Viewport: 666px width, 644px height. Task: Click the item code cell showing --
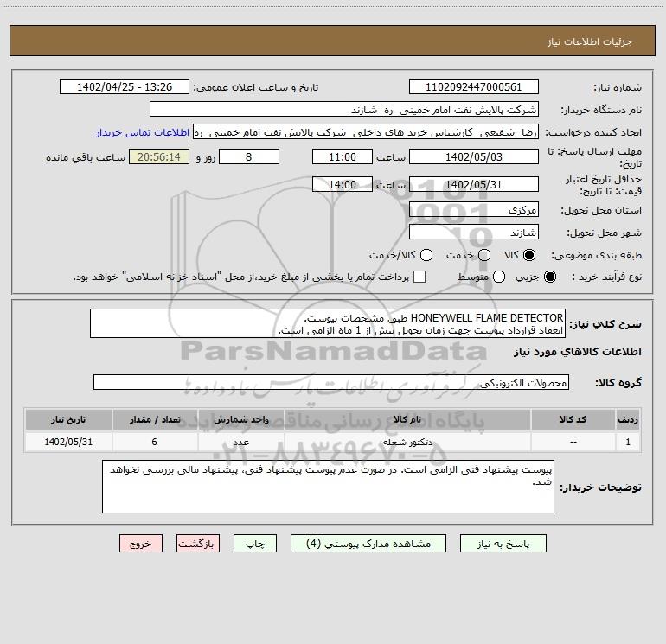(573, 442)
